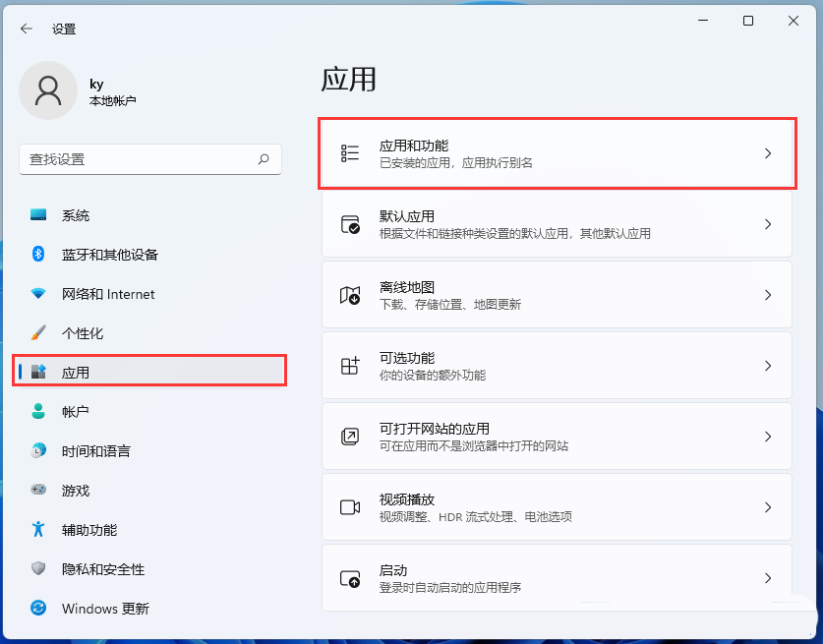Expand 默认应用 chevron arrow
The height and width of the screenshot is (644, 823).
768,224
